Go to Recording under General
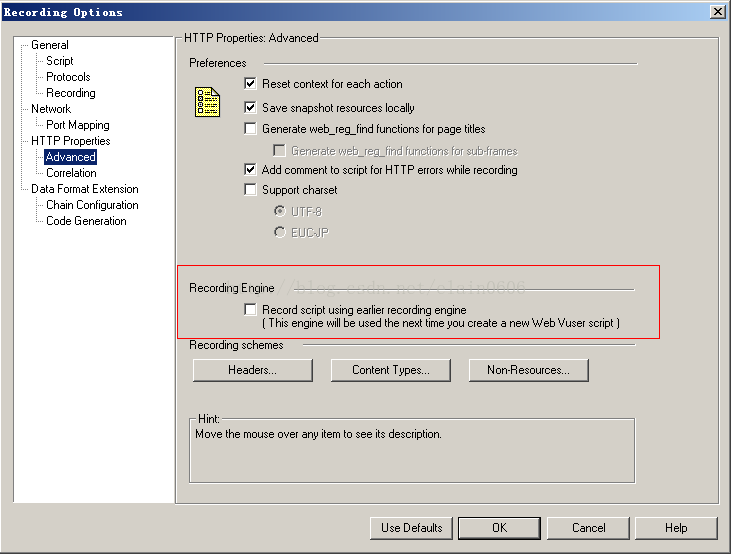The height and width of the screenshot is (554, 732). pos(71,93)
